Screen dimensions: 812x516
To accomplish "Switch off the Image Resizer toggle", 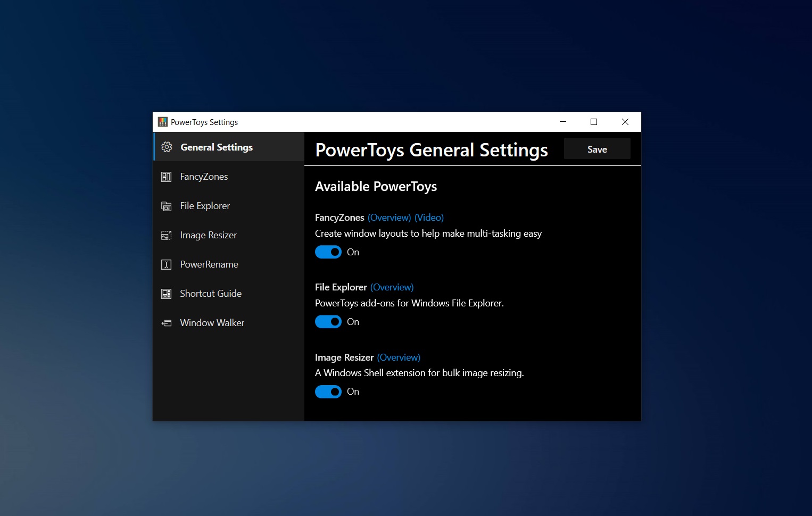I will point(328,392).
